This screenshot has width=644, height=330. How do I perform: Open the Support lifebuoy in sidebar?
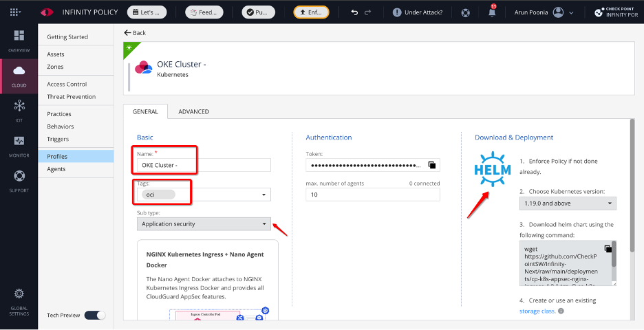19,176
